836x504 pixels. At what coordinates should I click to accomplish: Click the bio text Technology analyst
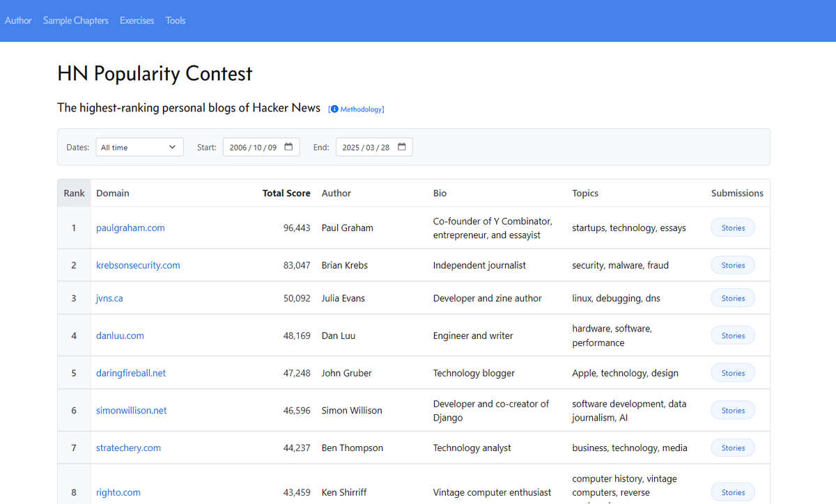472,448
